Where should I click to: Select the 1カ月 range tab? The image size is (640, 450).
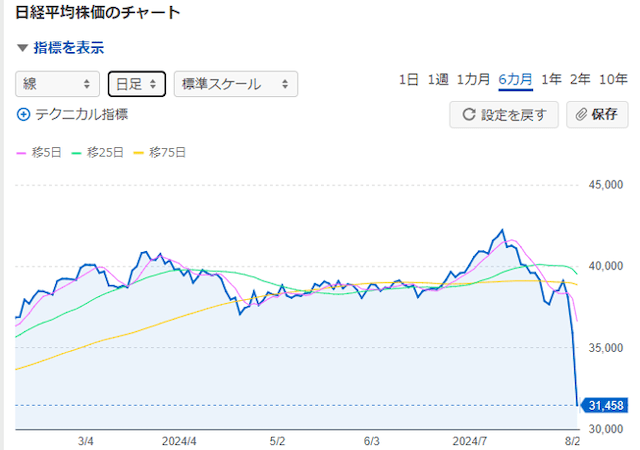(x=473, y=79)
